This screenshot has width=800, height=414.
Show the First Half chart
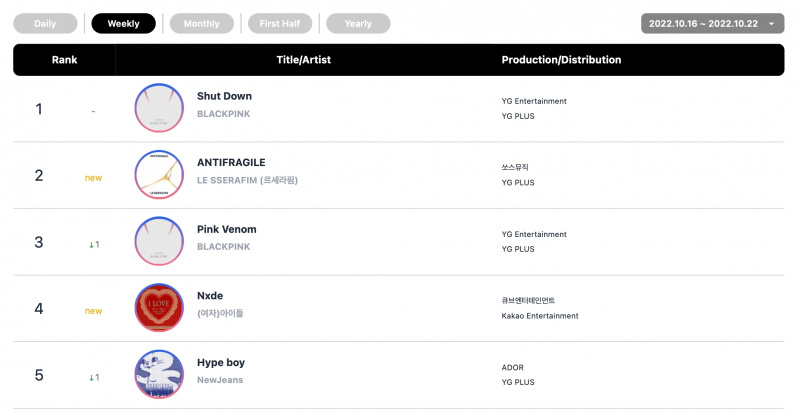pos(280,23)
